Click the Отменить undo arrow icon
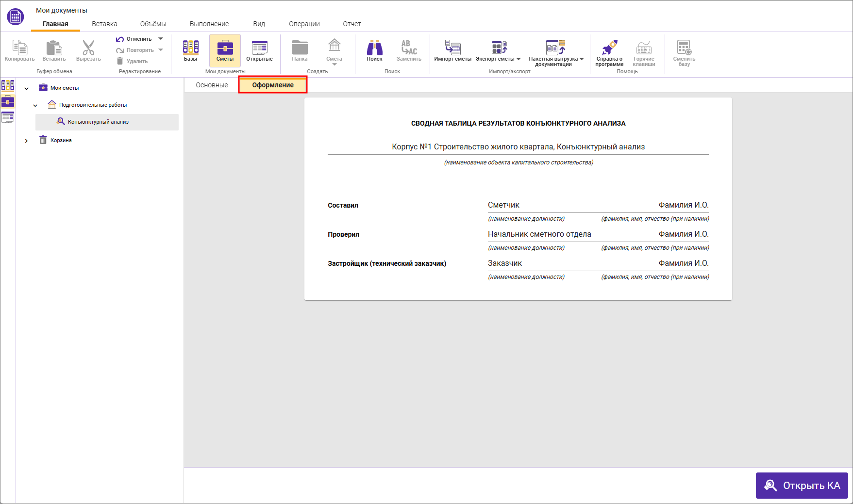Screen dimensions: 853x504 pos(120,39)
